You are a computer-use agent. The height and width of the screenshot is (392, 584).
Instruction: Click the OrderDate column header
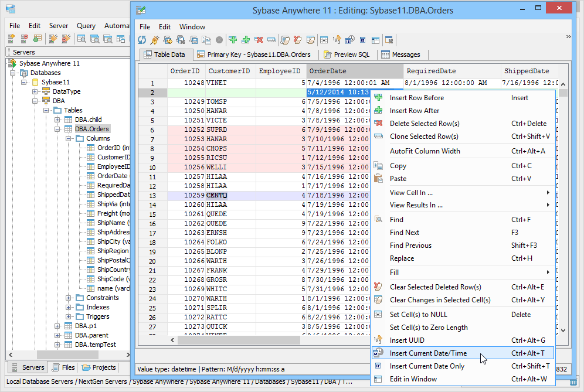point(355,71)
